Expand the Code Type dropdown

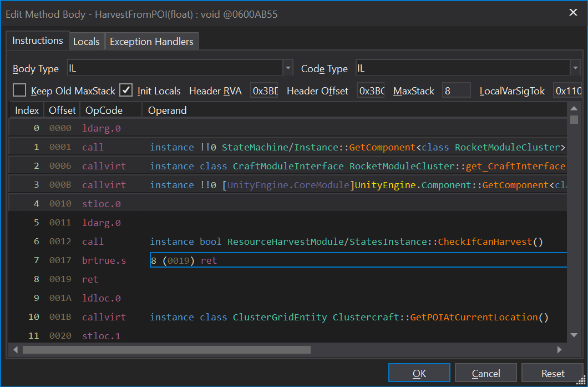[x=575, y=68]
